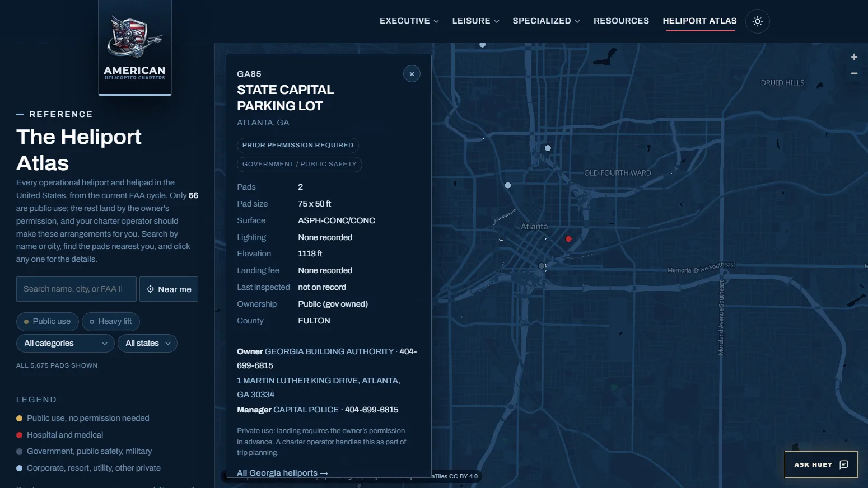
Task: Click the 1 Martin Luther King Drive address
Action: (318, 387)
